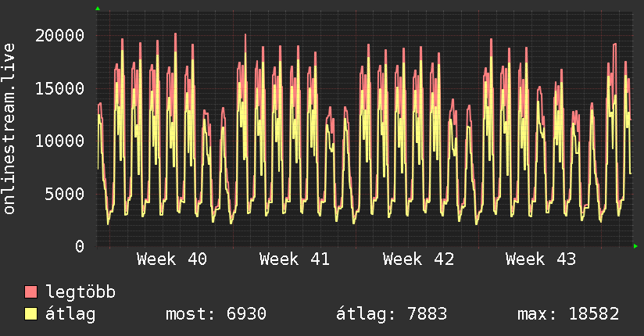Click the Week 41 x-axis label
The height and width of the screenshot is (336, 644).
coord(295,259)
